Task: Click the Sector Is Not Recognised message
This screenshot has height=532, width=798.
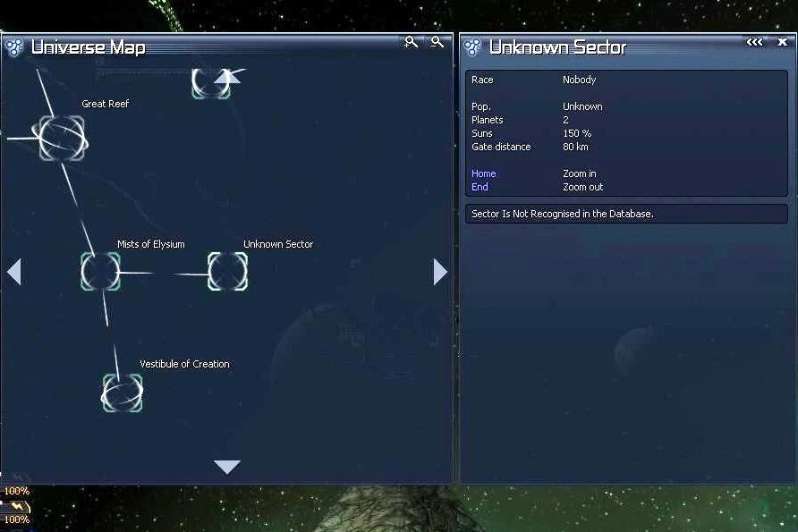Action: (563, 214)
